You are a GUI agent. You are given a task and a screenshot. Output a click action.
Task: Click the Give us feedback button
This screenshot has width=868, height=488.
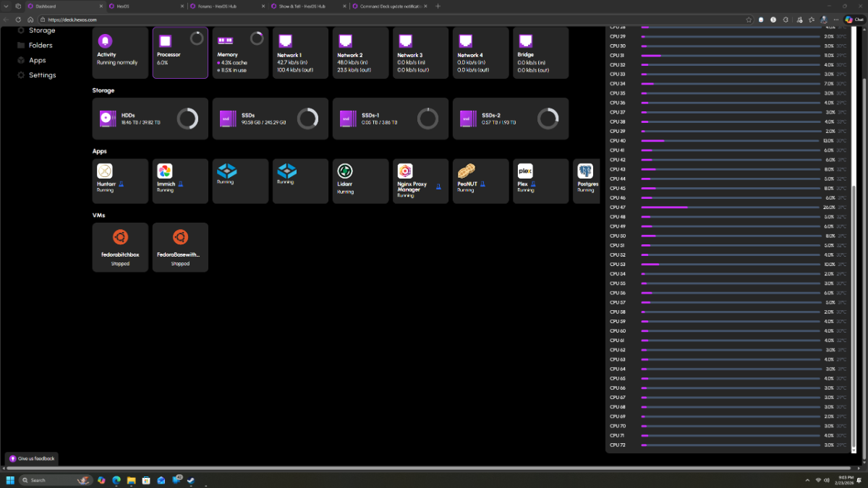pos(32,458)
